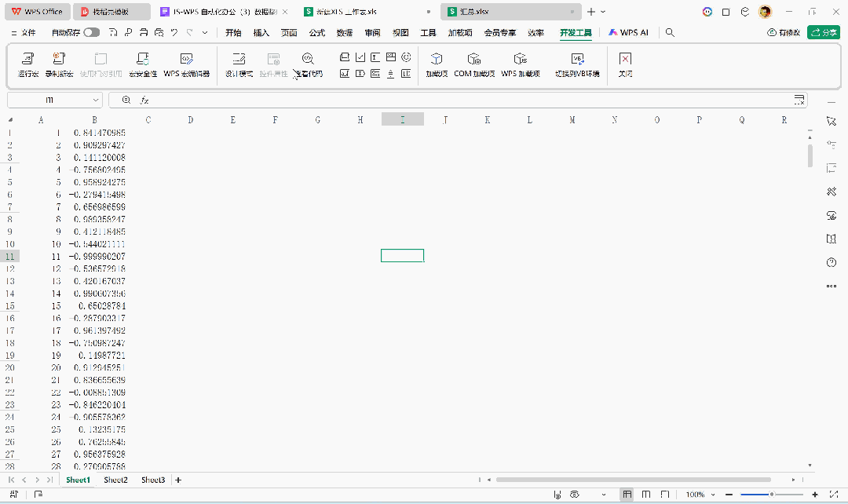Expand the formula bar
The height and width of the screenshot is (504, 848).
(x=799, y=100)
